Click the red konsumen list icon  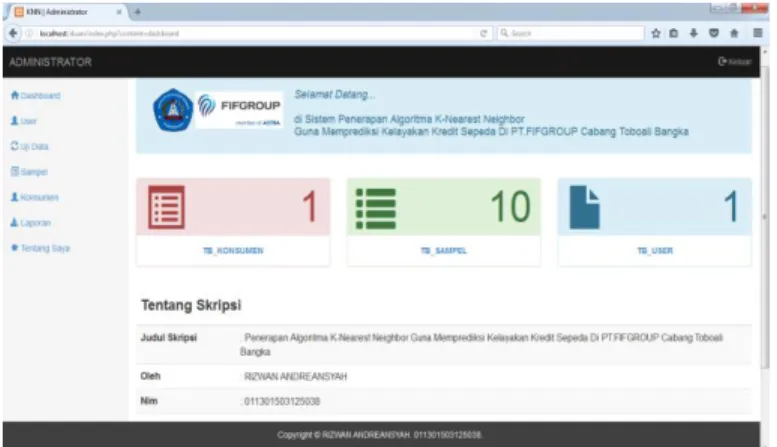[x=166, y=207]
